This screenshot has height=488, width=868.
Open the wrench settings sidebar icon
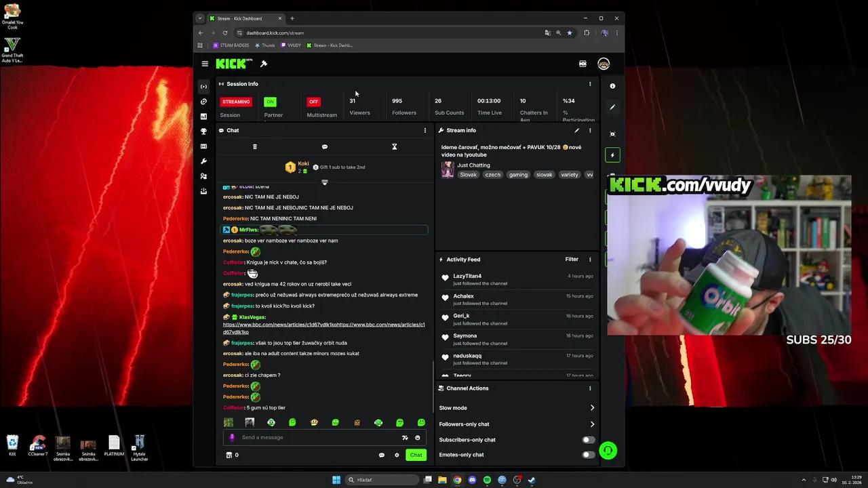point(203,161)
